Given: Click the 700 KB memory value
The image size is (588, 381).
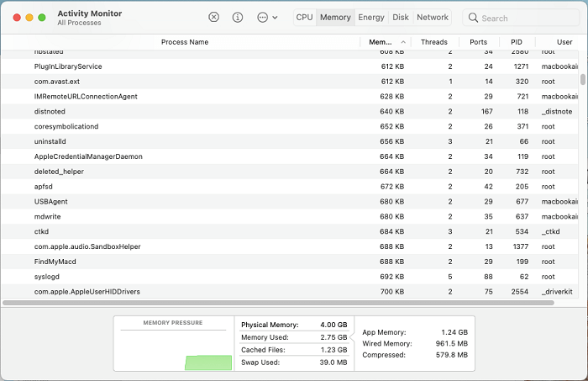Looking at the screenshot, I should click(x=392, y=292).
